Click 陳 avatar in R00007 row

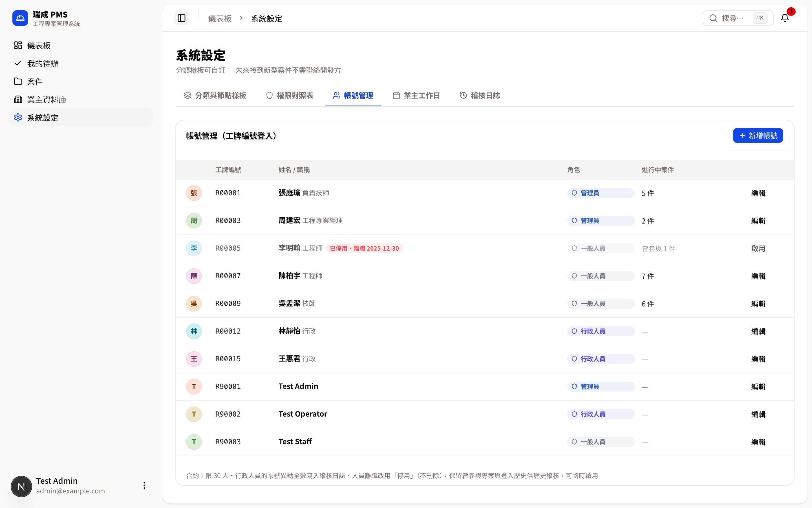tap(194, 276)
